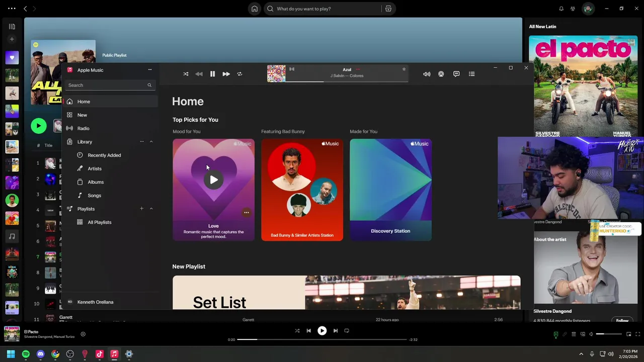644x362 pixels.
Task: Skip to next in Spotify player bar
Action: 336,331
